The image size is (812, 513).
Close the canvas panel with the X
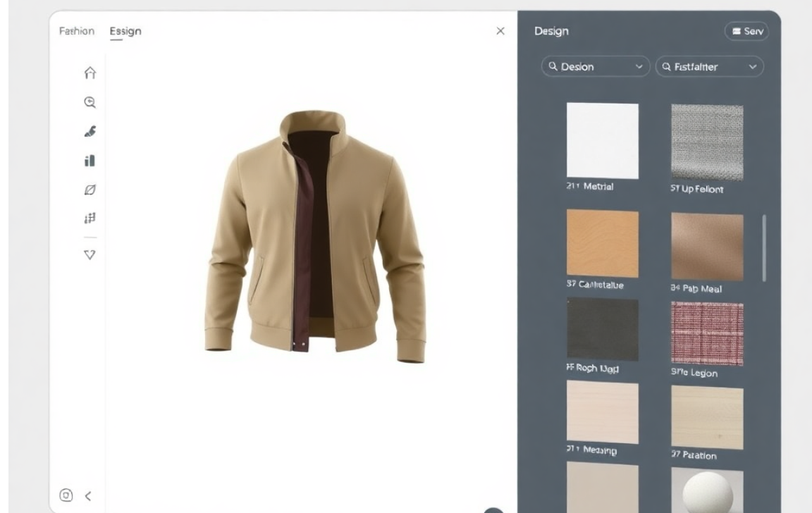click(x=500, y=31)
